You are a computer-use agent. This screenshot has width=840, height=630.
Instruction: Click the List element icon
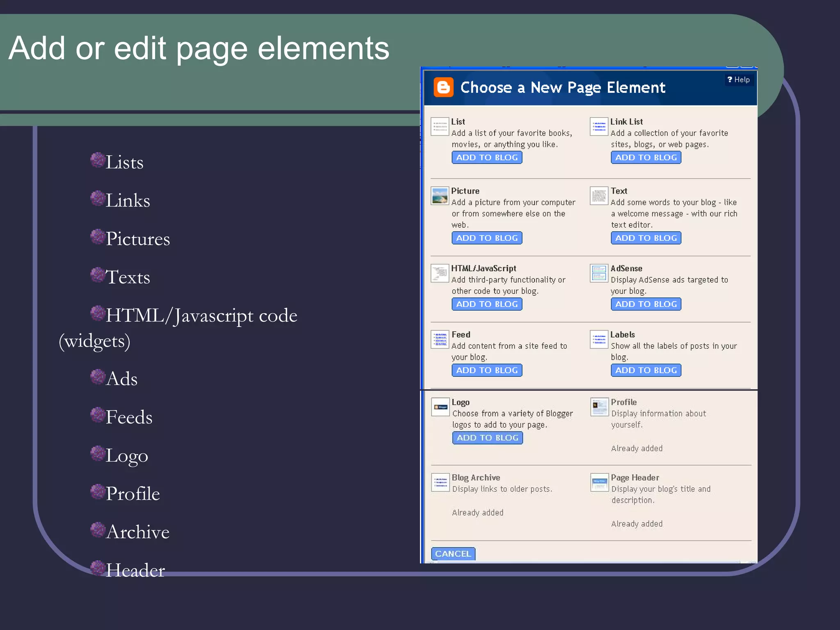(440, 126)
